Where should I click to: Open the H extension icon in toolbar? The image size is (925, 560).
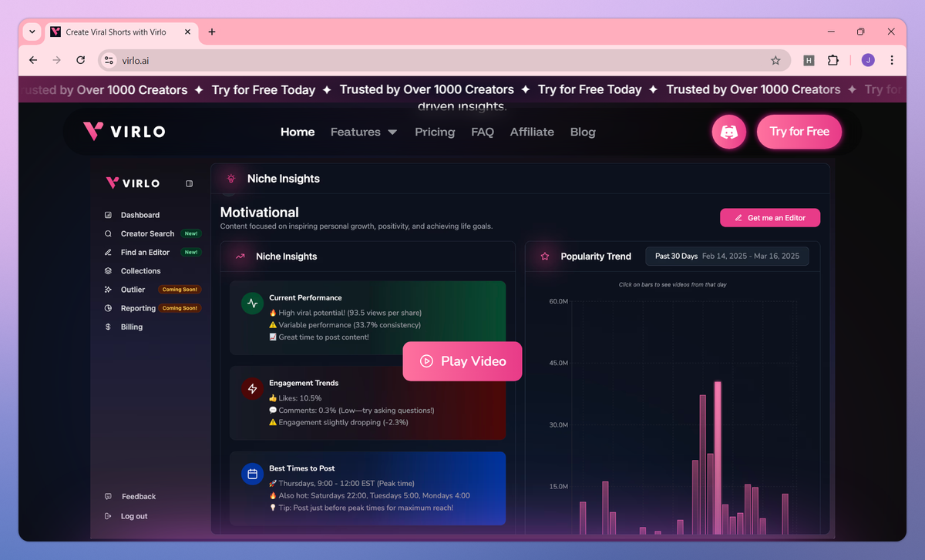809,60
